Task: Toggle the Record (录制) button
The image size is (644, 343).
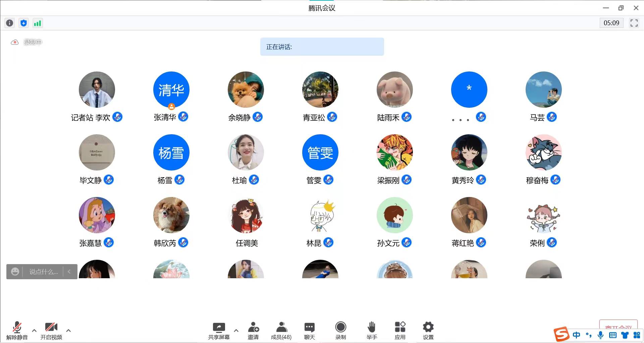Action: [340, 330]
